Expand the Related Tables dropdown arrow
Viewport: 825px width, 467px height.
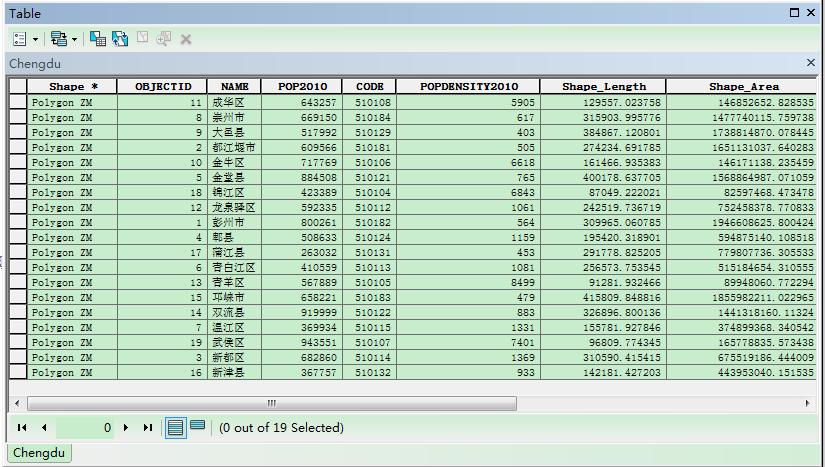point(74,39)
